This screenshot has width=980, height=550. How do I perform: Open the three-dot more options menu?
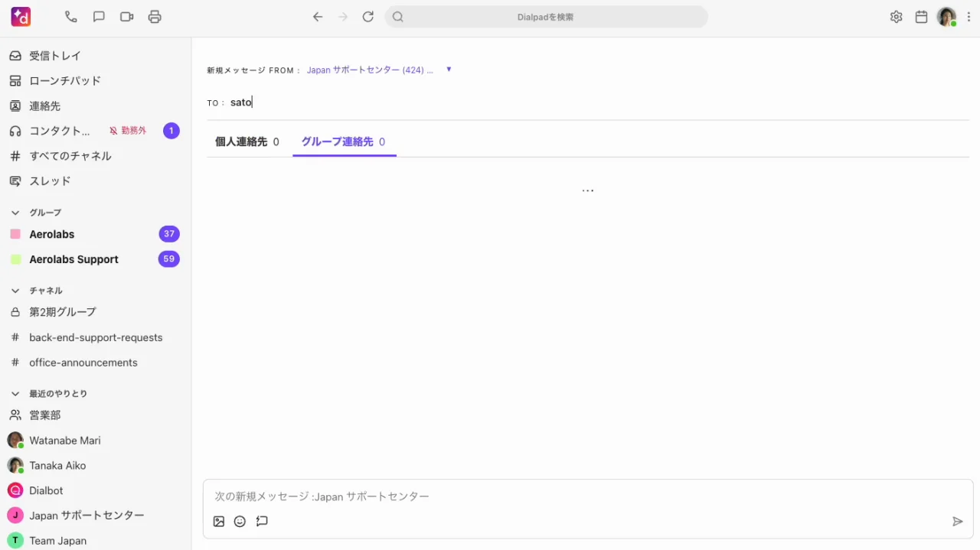[x=969, y=17]
